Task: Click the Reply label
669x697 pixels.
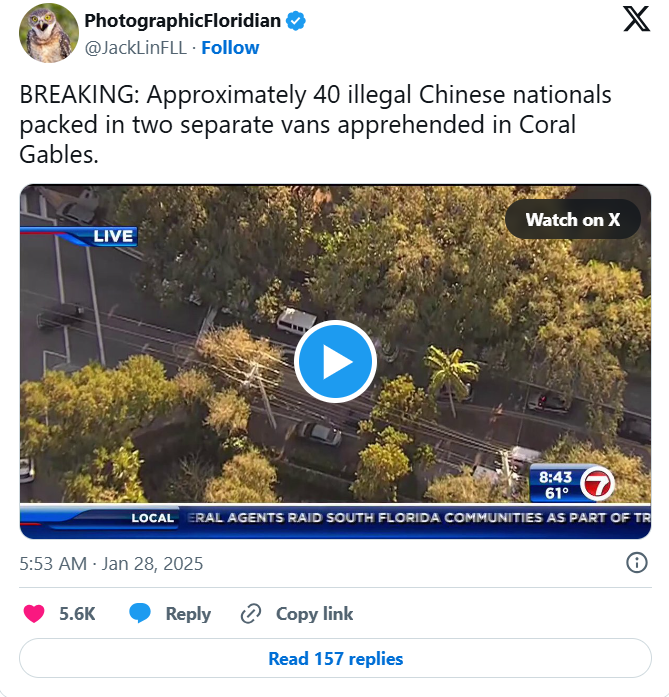Action: 188,614
